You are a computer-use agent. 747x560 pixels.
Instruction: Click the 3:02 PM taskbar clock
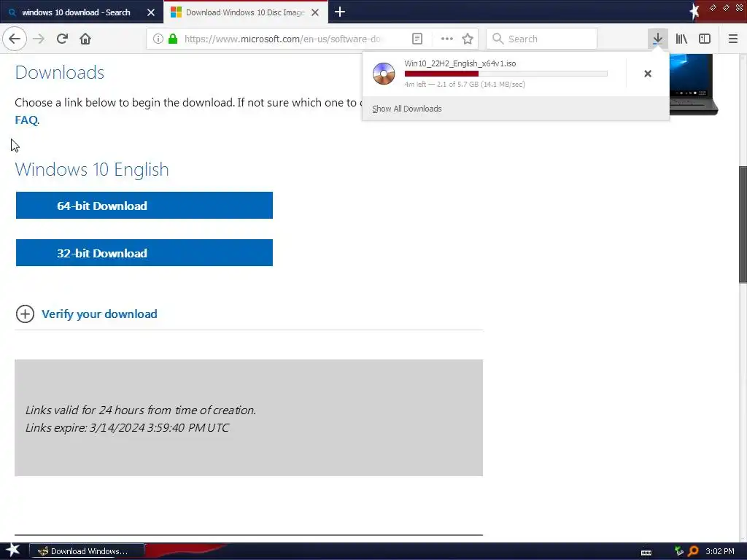(720, 551)
